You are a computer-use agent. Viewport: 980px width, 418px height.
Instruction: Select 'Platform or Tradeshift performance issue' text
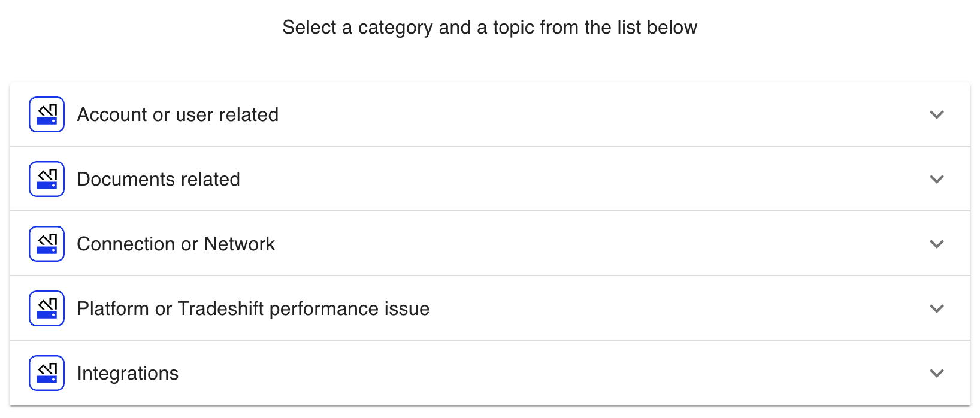(253, 308)
